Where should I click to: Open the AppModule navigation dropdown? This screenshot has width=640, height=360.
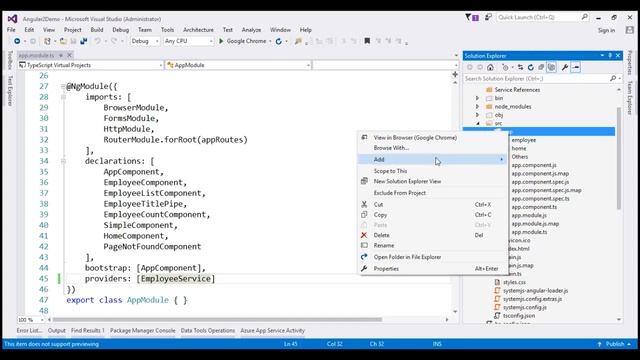pyautogui.click(x=238, y=65)
